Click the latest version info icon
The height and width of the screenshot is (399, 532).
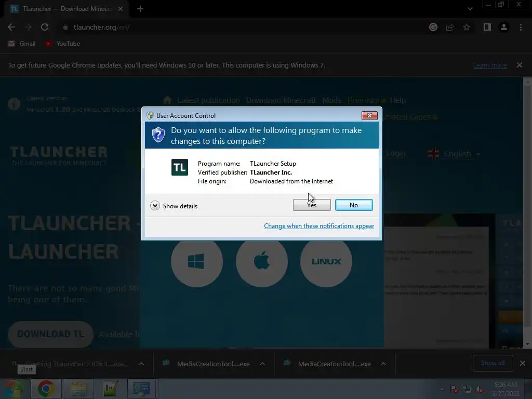[14, 103]
